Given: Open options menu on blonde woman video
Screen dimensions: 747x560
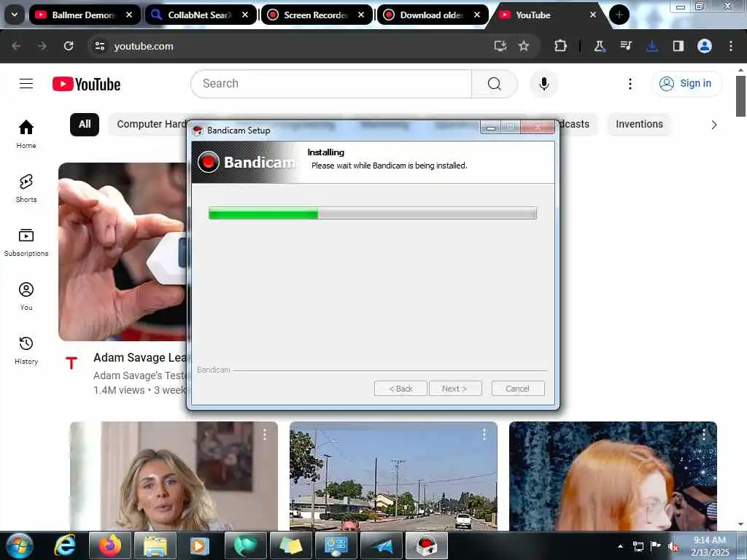Looking at the screenshot, I should 264,435.
